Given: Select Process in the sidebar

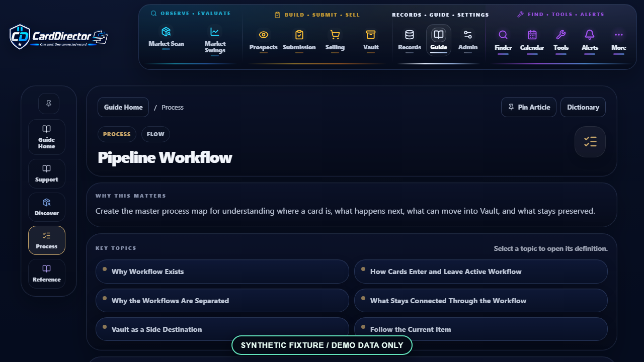Looking at the screenshot, I should pyautogui.click(x=47, y=240).
